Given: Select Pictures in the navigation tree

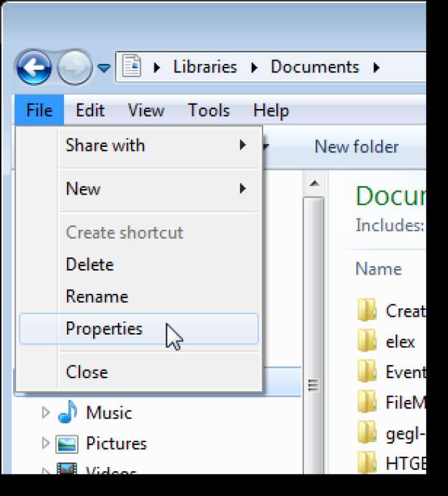Looking at the screenshot, I should pyautogui.click(x=116, y=444).
